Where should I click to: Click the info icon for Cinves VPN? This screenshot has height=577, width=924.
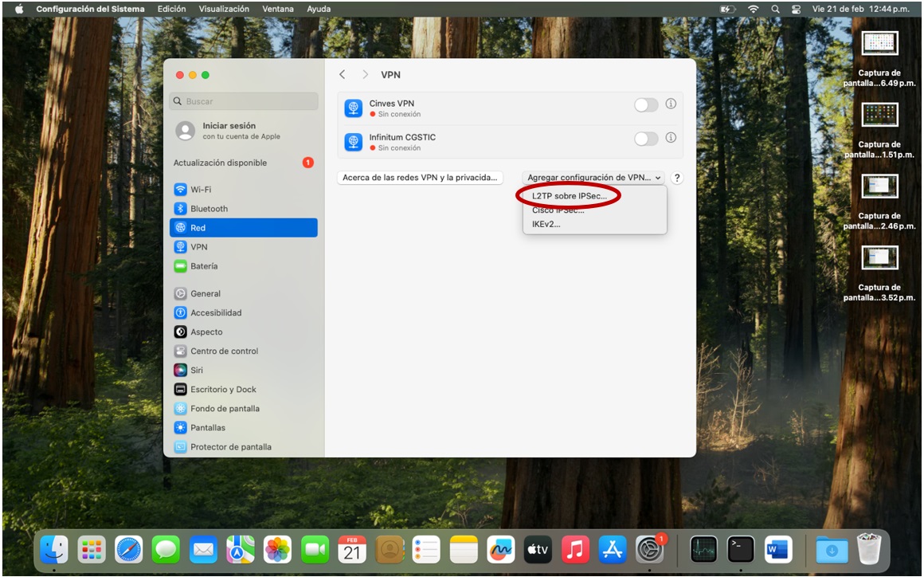coord(671,104)
